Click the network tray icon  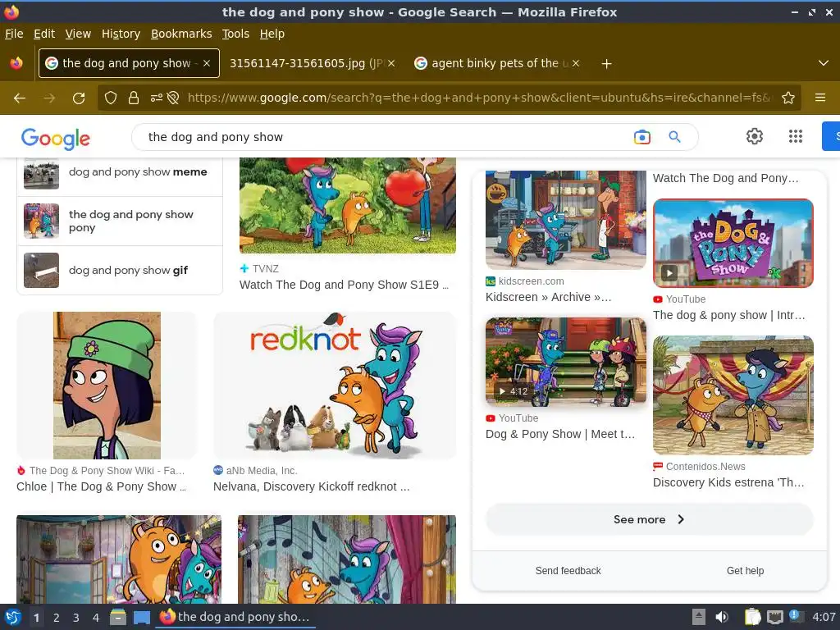point(774,617)
